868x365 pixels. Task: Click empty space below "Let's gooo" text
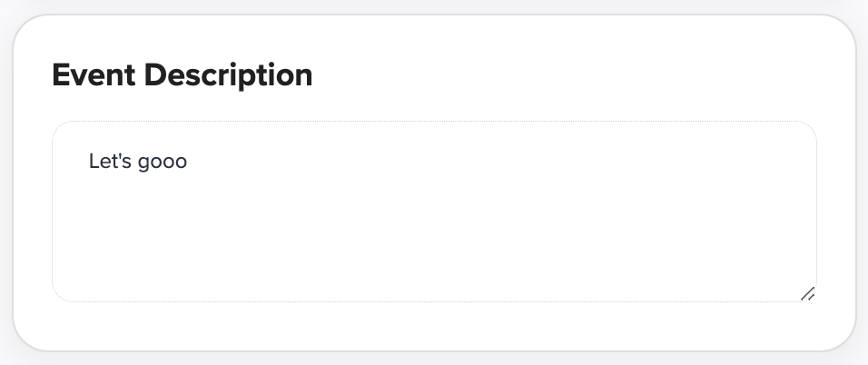[136, 218]
